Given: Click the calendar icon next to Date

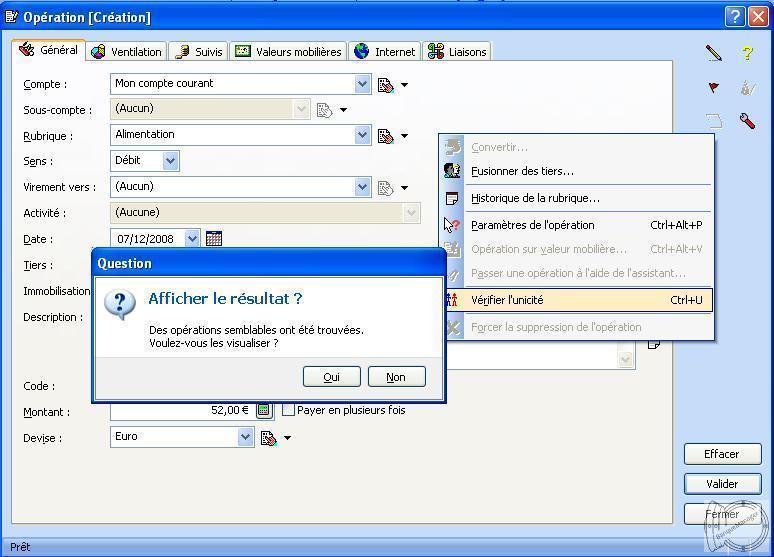Looking at the screenshot, I should tap(213, 239).
